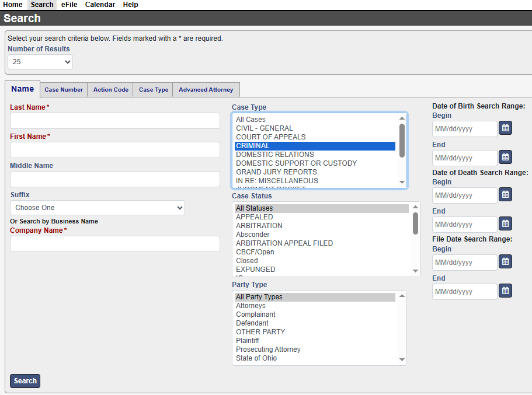Open calendar for Date of Birth Begin
Screen dimensions: 532x395
pos(506,128)
